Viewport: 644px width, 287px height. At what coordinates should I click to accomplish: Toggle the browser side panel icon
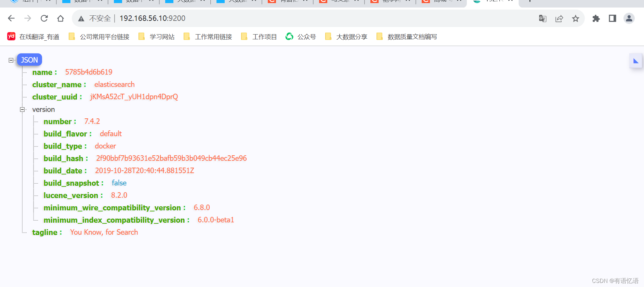(x=613, y=18)
